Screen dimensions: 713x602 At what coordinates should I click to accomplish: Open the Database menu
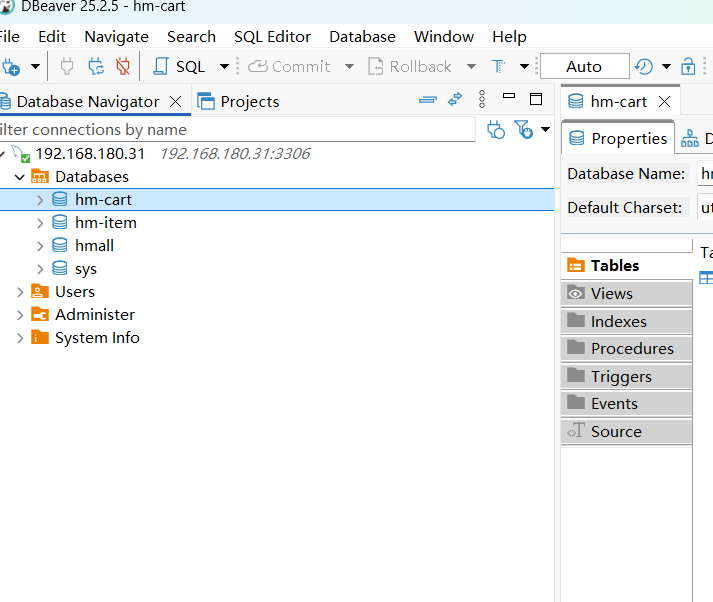[x=362, y=37]
